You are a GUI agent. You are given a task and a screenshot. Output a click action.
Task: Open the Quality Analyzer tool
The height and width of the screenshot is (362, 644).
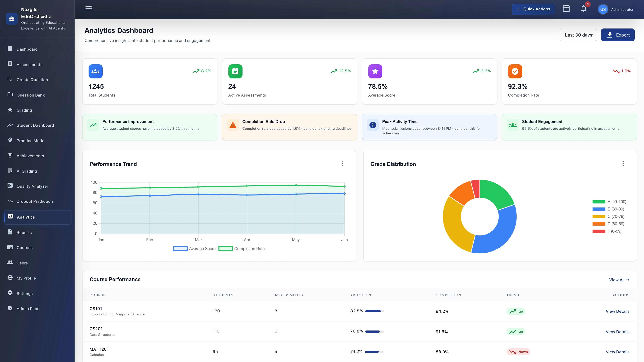(x=32, y=186)
